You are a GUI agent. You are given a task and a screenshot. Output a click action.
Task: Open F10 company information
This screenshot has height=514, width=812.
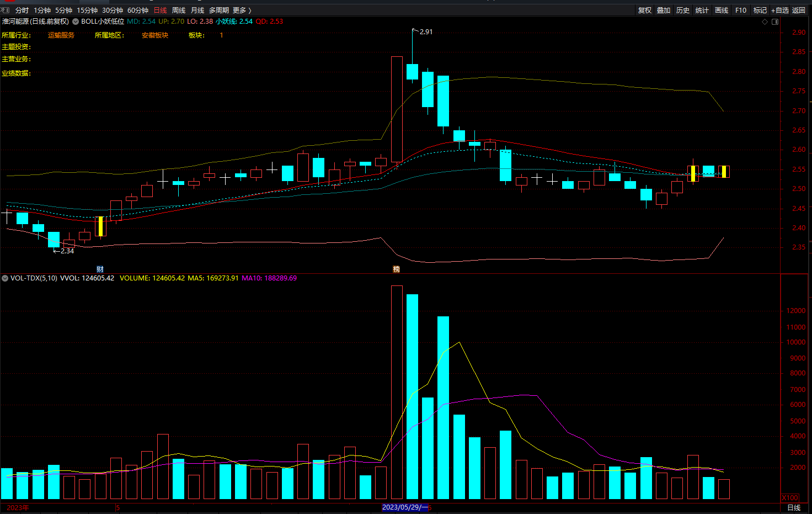tap(741, 10)
